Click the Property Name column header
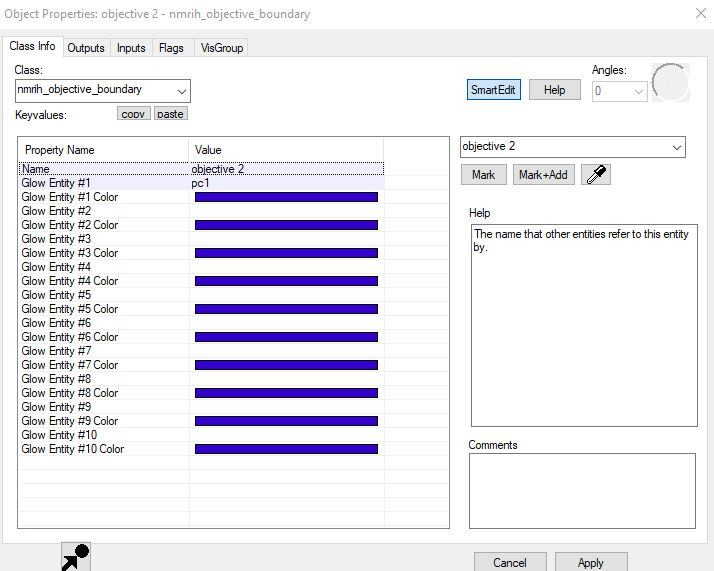714x571 pixels. tap(104, 150)
